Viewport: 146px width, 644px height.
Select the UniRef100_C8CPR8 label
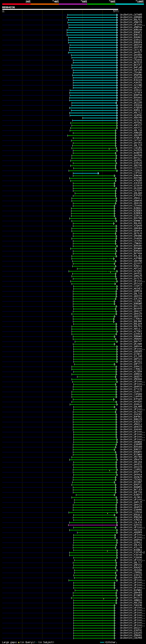(131, 638)
